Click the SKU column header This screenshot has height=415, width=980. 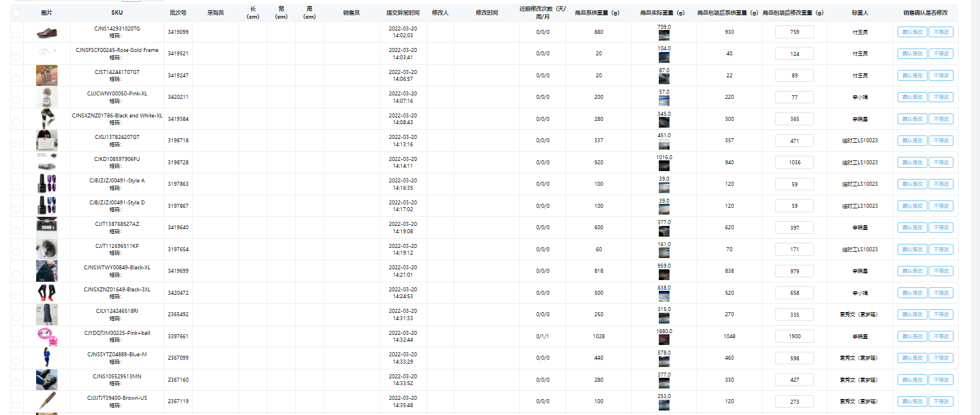pos(117,12)
